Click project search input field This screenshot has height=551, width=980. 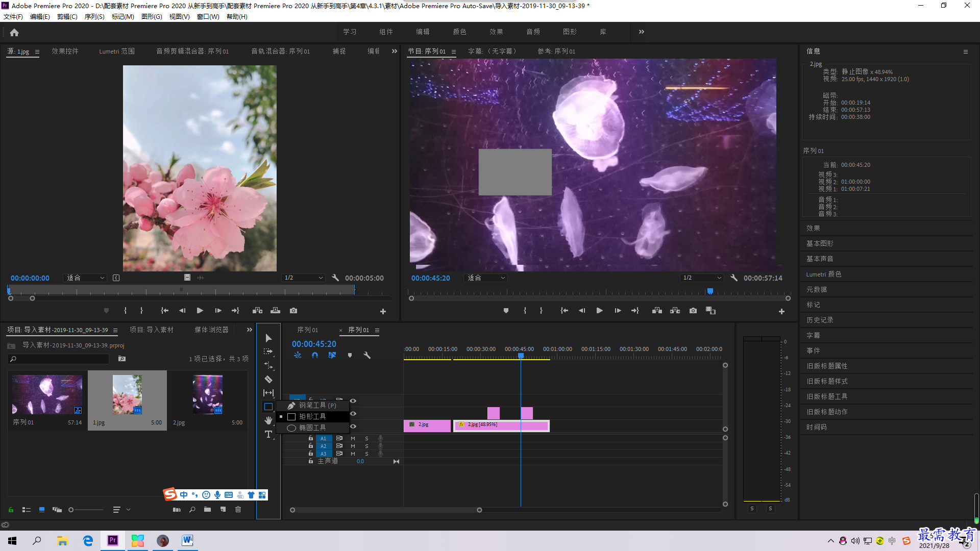tap(59, 359)
